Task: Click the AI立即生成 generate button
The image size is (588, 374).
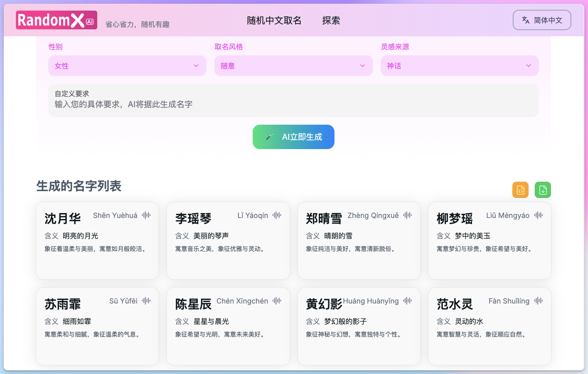Action: 293,137
